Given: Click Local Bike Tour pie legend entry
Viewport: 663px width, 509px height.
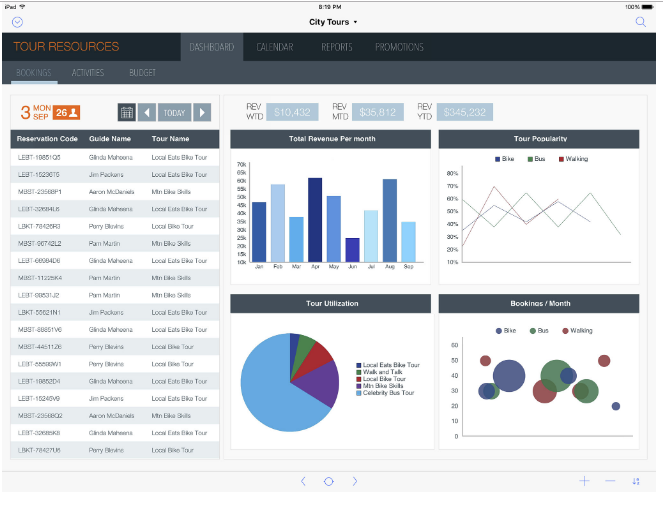Looking at the screenshot, I should [381, 379].
